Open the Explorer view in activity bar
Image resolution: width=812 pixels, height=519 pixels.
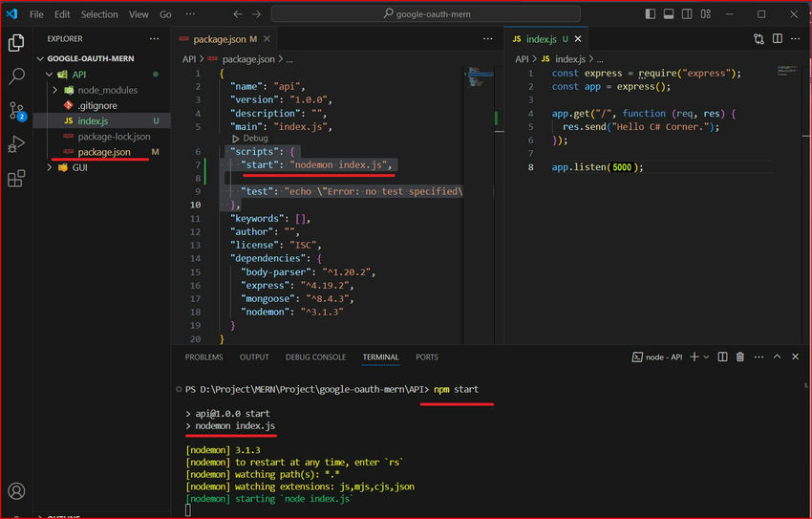point(16,43)
